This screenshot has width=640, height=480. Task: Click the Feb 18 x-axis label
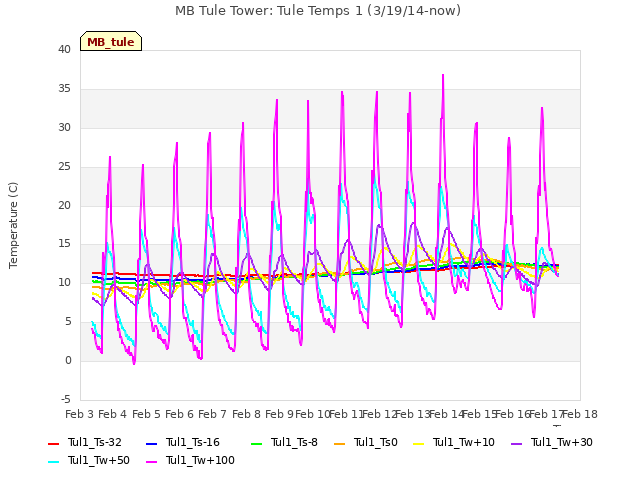pos(580,414)
